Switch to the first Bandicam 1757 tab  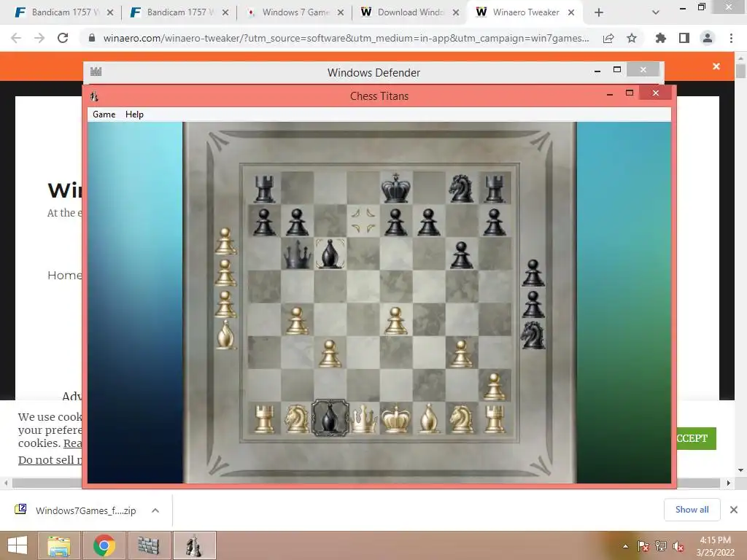click(65, 12)
